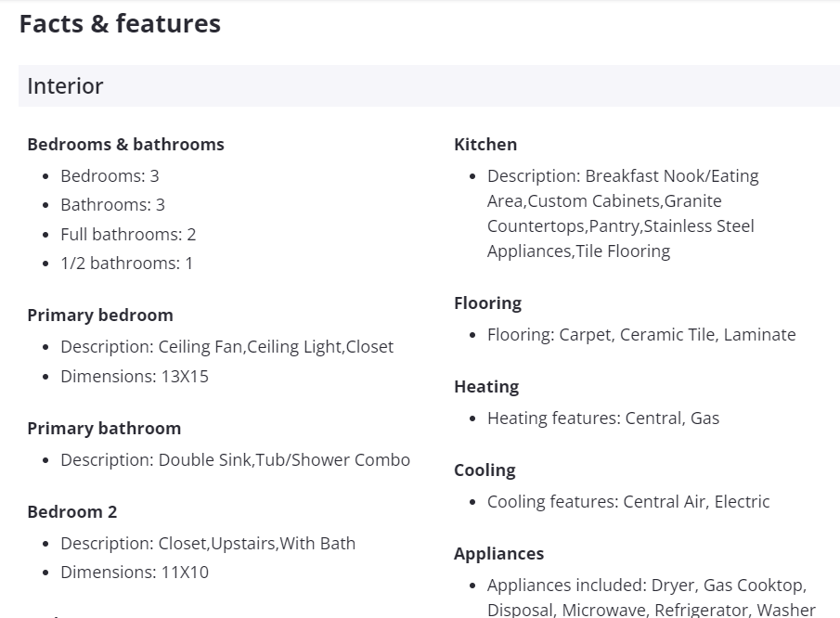Click the Cooling features: Central Air entry
The image size is (840, 618).
pyautogui.click(x=627, y=501)
